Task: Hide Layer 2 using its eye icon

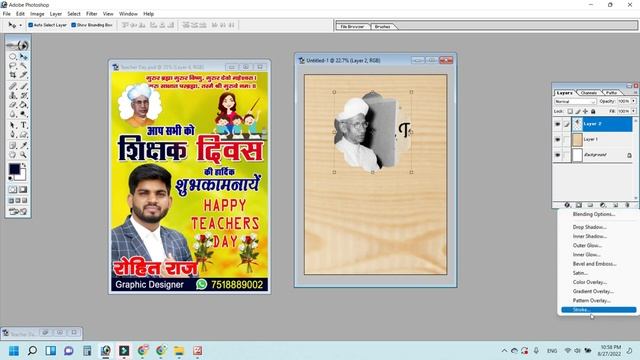Action: pyautogui.click(x=558, y=124)
